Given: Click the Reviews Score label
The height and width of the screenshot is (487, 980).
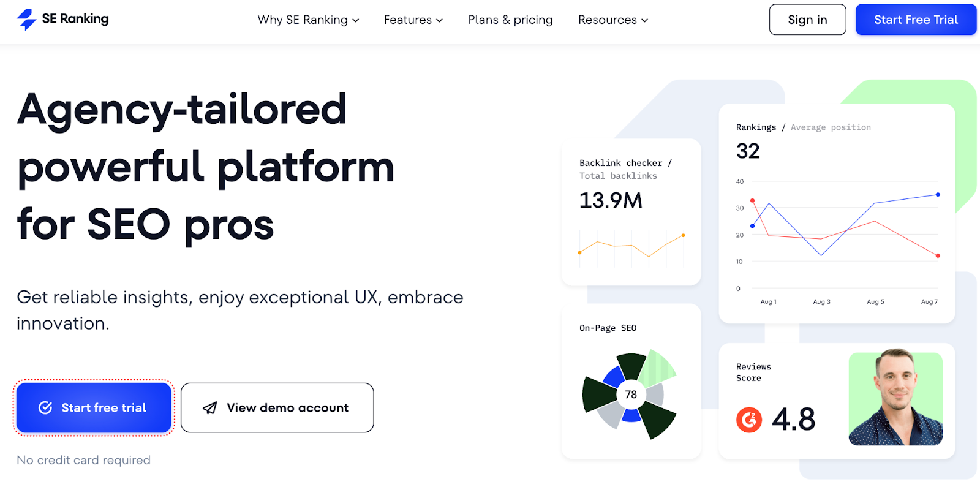Looking at the screenshot, I should coord(753,372).
